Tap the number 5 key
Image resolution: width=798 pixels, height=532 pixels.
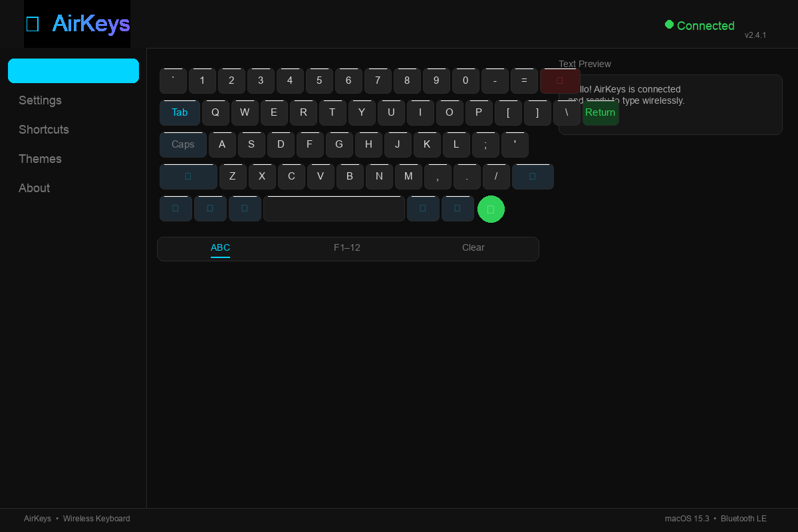pos(319,80)
